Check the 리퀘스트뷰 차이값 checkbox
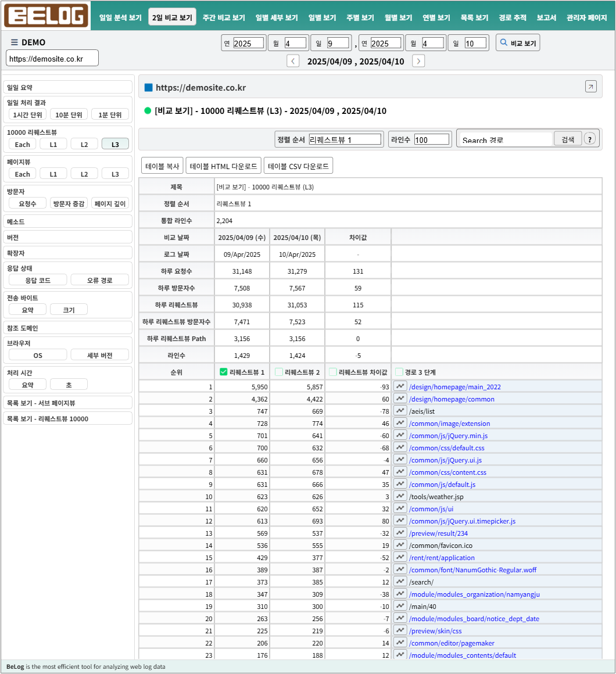The height and width of the screenshot is (674, 616). [x=333, y=372]
